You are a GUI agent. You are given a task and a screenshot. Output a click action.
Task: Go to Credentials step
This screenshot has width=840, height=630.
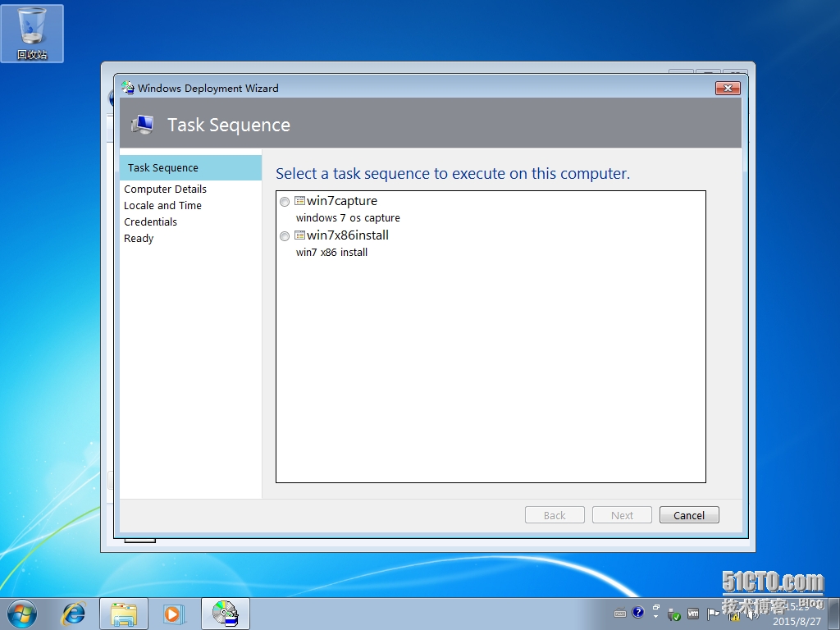150,221
